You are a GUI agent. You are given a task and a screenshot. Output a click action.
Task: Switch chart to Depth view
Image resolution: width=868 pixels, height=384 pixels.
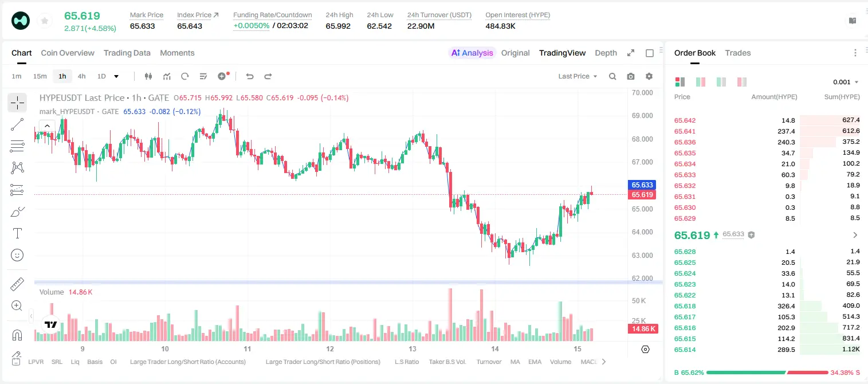[x=606, y=53]
